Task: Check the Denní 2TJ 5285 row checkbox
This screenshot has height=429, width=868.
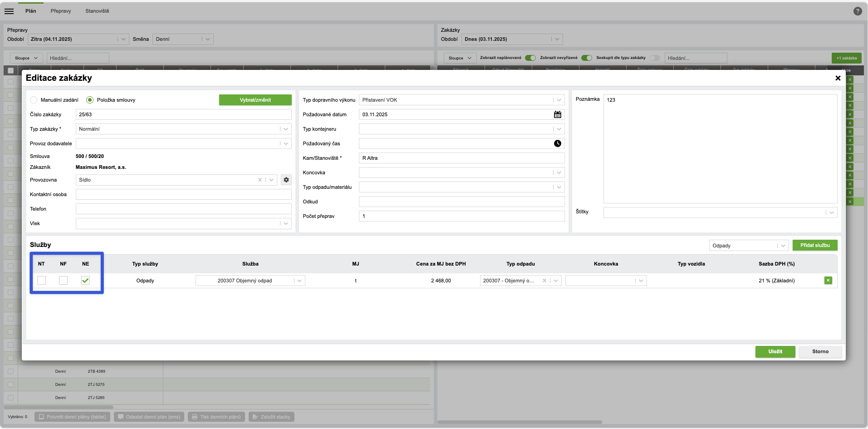Action: tap(10, 398)
